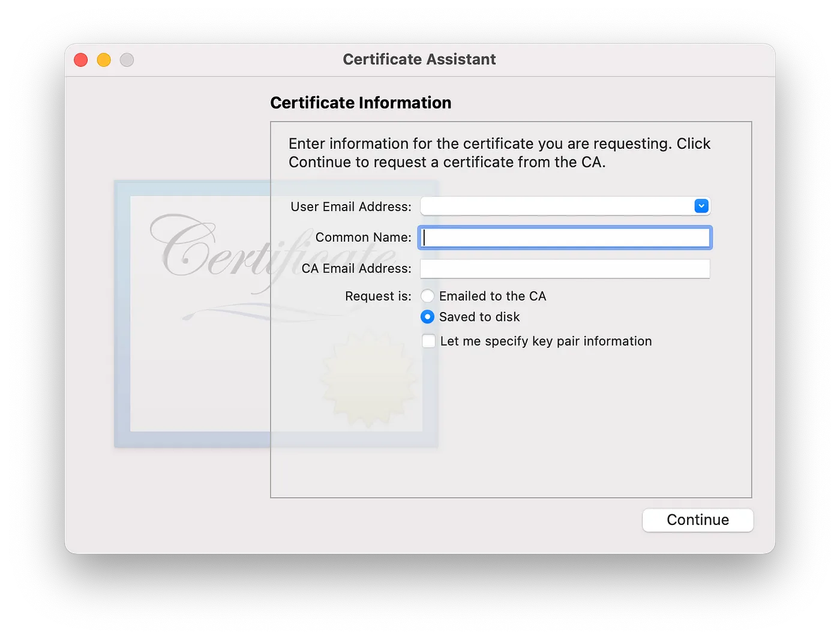Viewport: 840px width, 639px height.
Task: Click the User Email Address field
Action: point(565,206)
